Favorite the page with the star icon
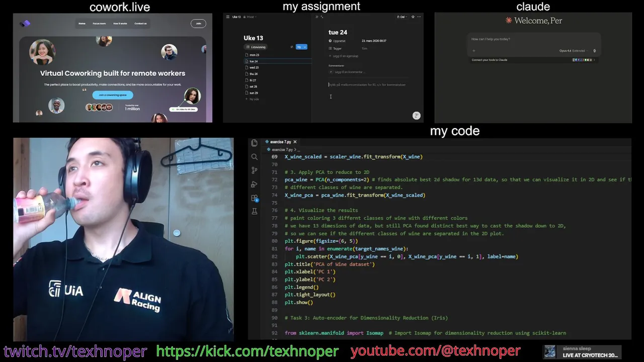This screenshot has width=644, height=362. point(413,17)
